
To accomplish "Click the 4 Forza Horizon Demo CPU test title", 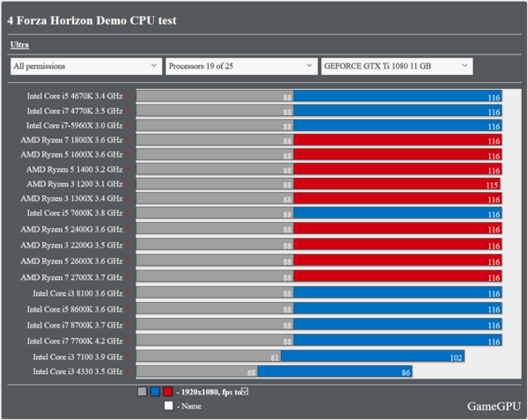I will (92, 20).
